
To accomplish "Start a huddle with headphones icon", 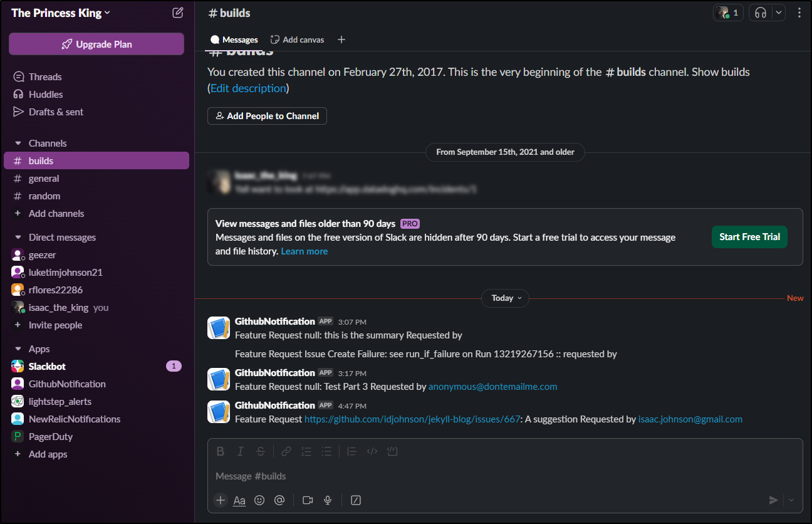I will click(x=761, y=13).
